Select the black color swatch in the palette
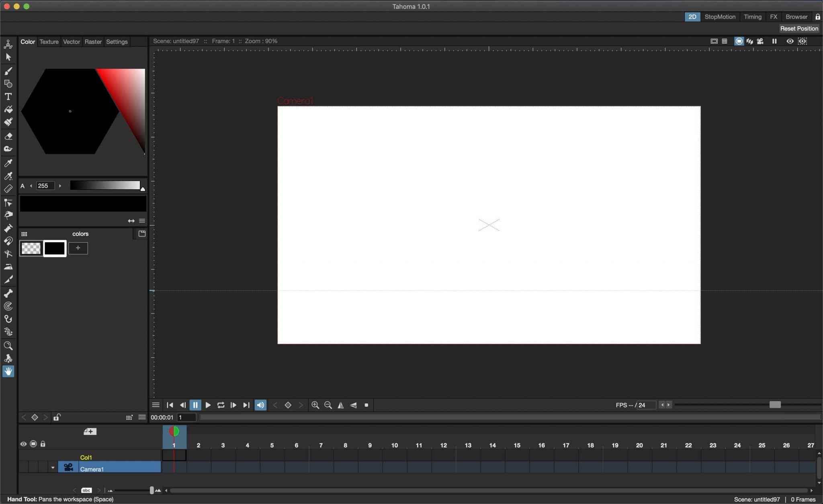 click(55, 248)
